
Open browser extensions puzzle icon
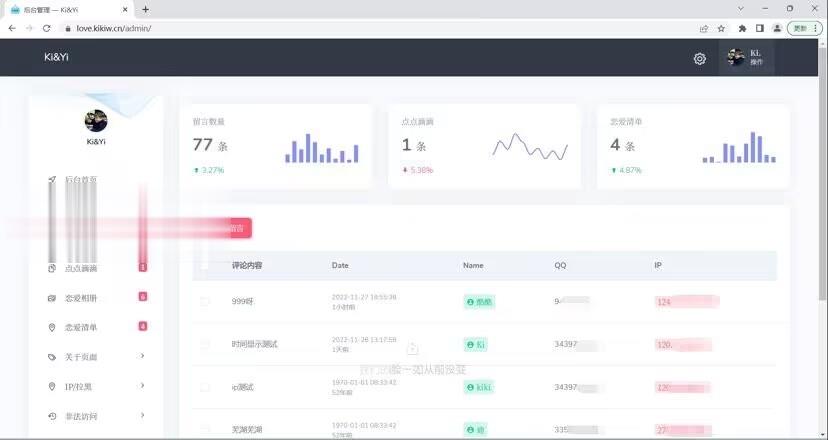pyautogui.click(x=742, y=28)
